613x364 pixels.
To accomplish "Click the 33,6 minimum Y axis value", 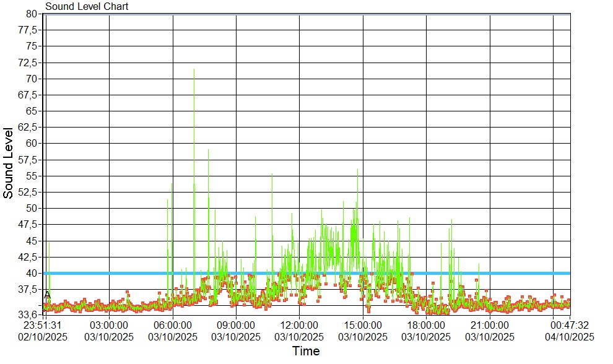I will coord(30,314).
